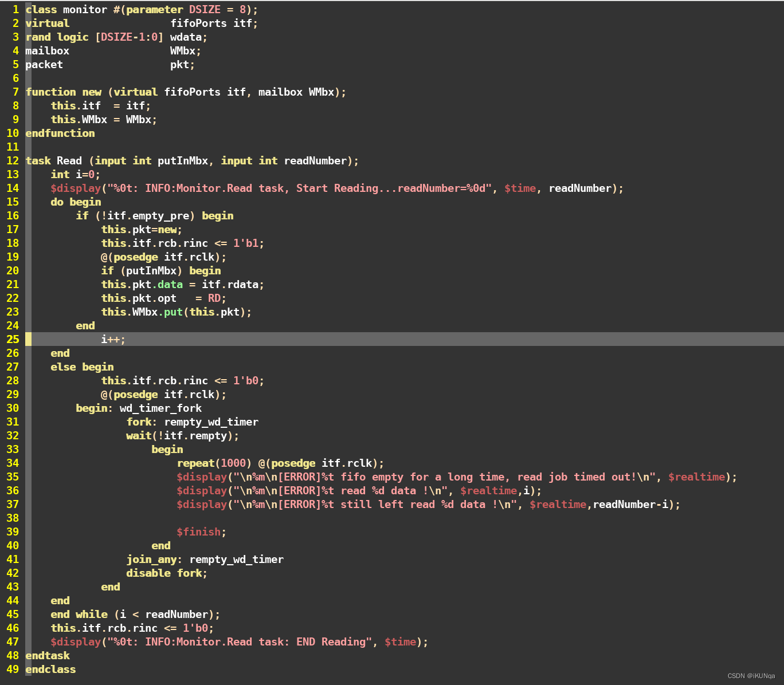Click 'task Read' declaration
This screenshot has width=784, height=685.
pyautogui.click(x=53, y=161)
